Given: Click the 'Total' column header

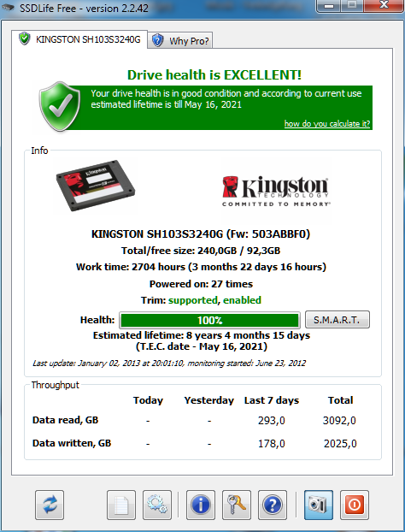Looking at the screenshot, I should tap(340, 400).
